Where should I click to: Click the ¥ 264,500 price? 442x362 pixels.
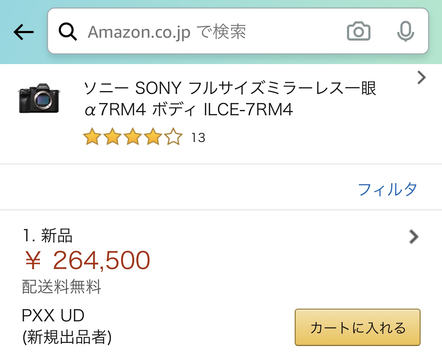point(87,260)
